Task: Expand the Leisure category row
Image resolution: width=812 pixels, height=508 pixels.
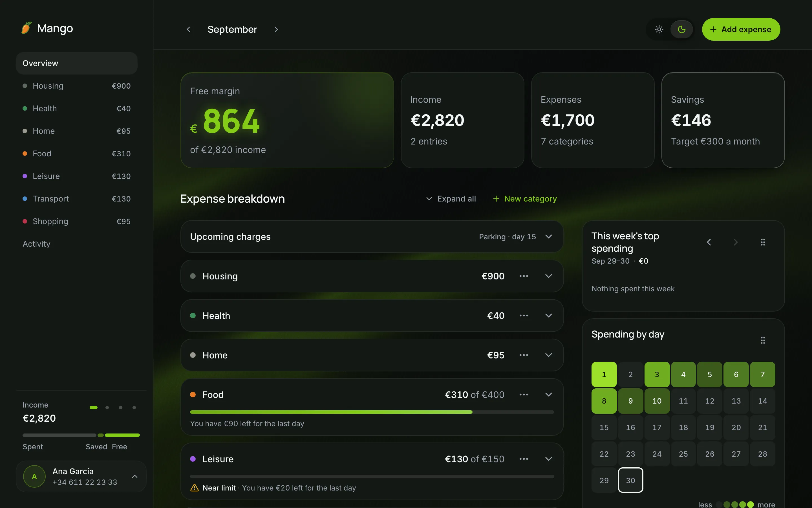Action: coord(549,459)
